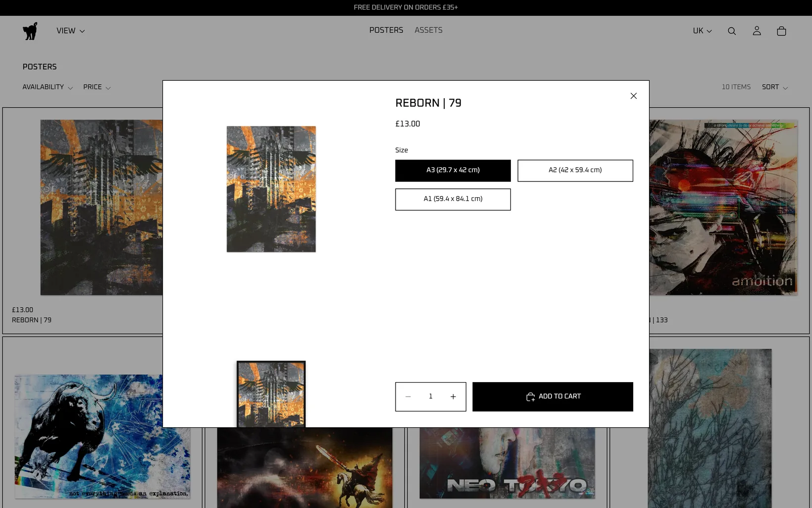Click the 10 ITEMS count text
The image size is (812, 508).
coord(736,87)
